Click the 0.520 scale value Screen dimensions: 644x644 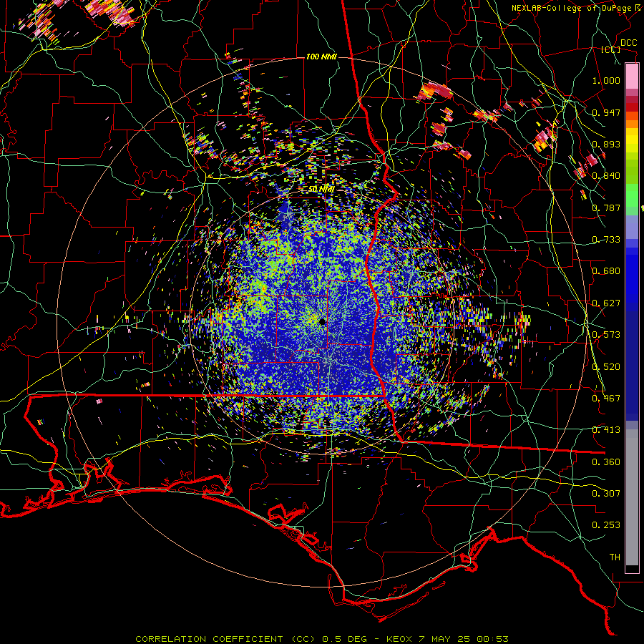coord(606,367)
